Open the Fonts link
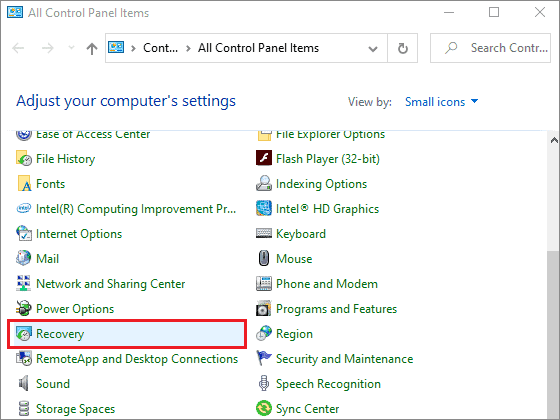This screenshot has height=420, width=560. pos(51,184)
